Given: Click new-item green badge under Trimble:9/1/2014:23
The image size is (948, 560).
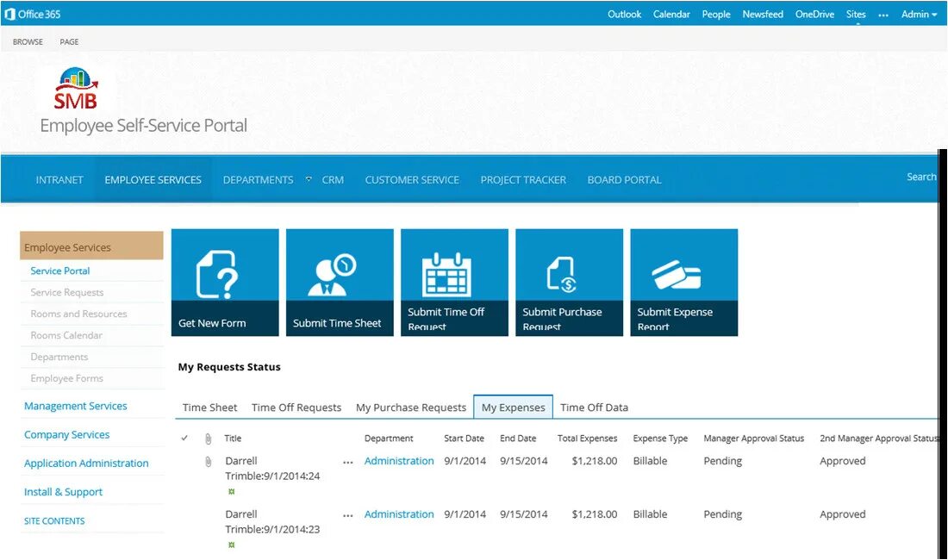Looking at the screenshot, I should 231,544.
